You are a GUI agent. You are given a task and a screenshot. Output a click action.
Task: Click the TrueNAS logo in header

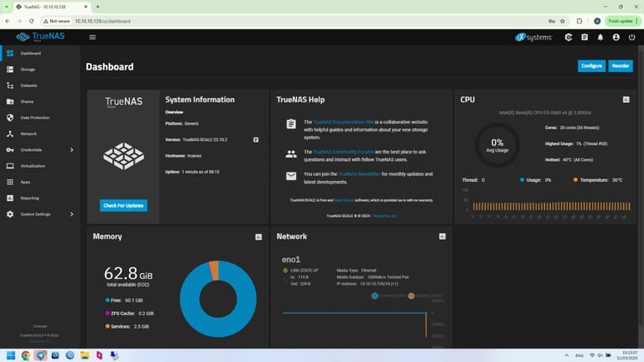[x=40, y=37]
